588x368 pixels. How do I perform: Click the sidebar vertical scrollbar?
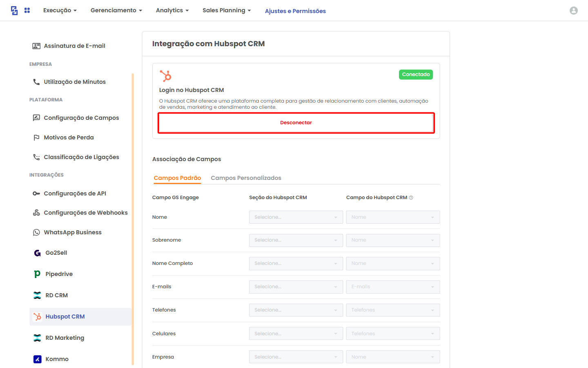click(133, 219)
